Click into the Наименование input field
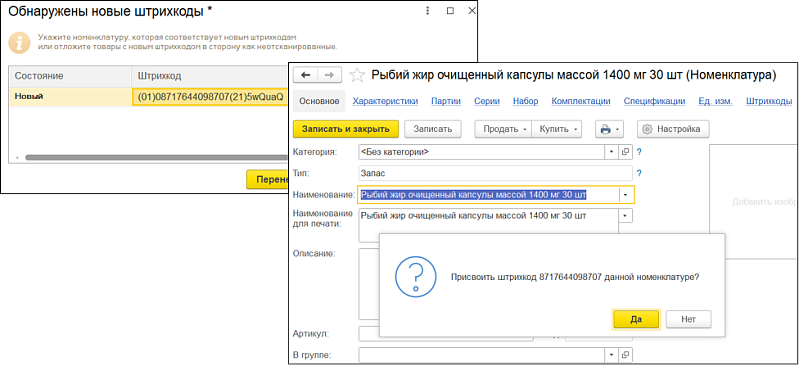The height and width of the screenshot is (366, 799). click(489, 195)
